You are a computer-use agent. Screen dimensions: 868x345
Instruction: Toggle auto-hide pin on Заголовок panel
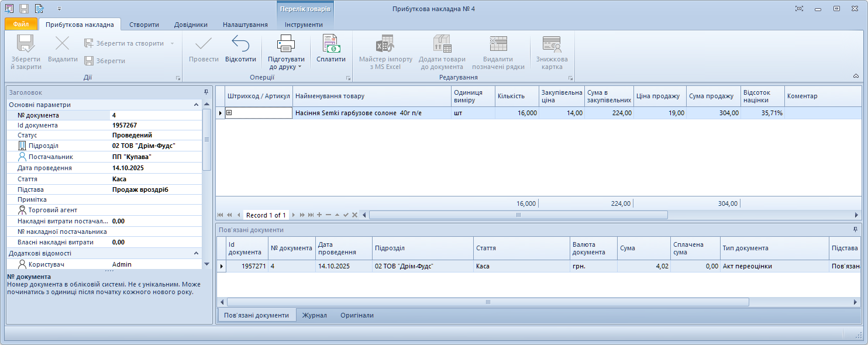point(206,92)
